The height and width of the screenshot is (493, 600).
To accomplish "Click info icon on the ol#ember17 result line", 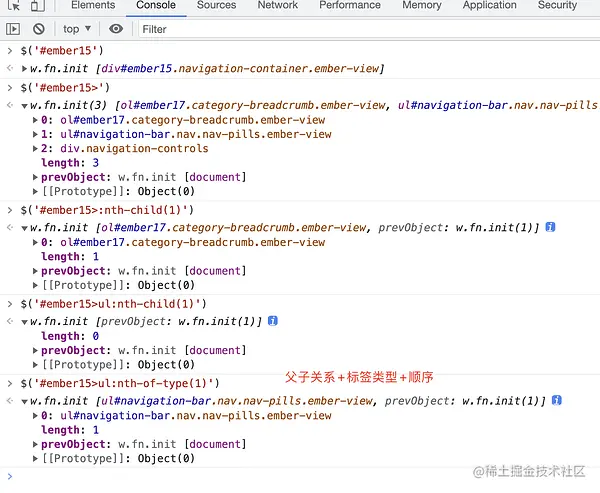I will click(550, 227).
